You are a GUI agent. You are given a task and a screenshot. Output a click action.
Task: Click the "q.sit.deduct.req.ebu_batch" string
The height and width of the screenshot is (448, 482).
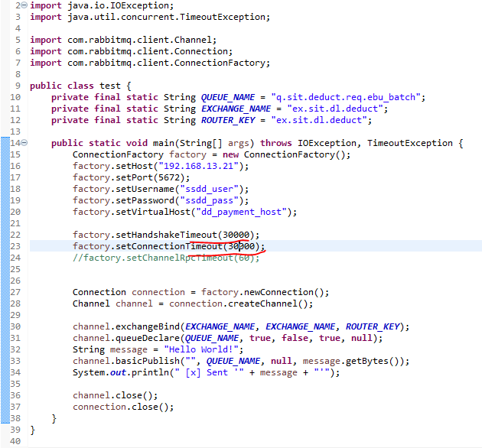[346, 97]
